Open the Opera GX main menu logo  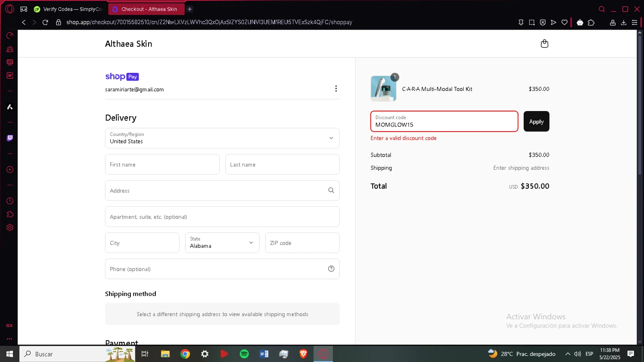9,9
